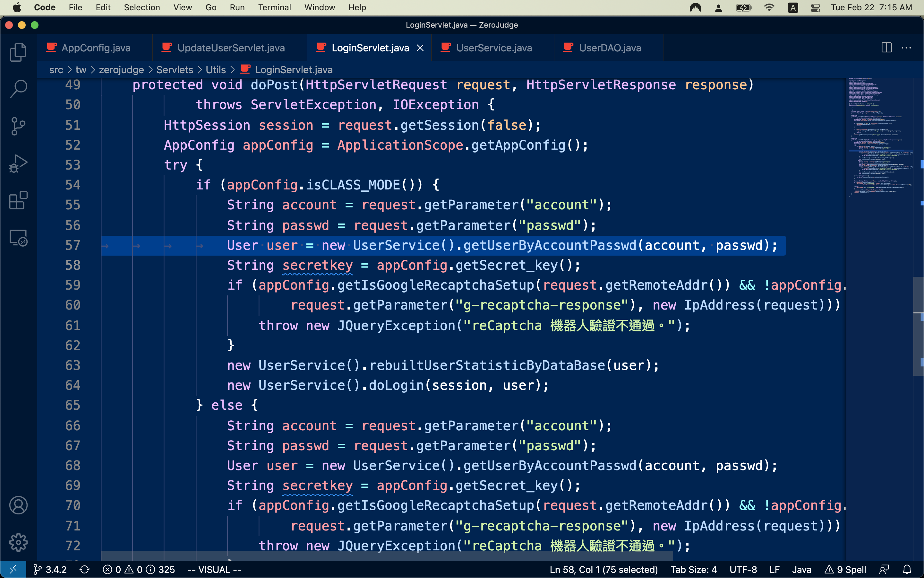Click the battery status icon

tap(744, 7)
